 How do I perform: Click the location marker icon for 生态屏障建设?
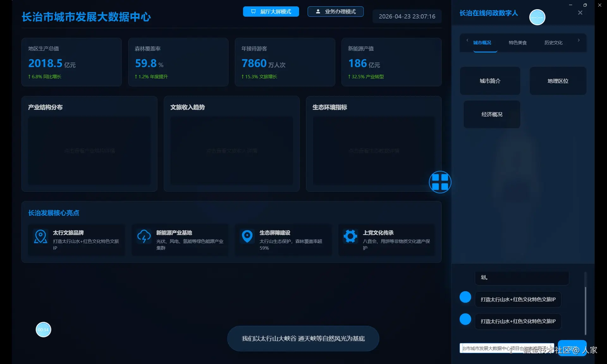(x=247, y=236)
